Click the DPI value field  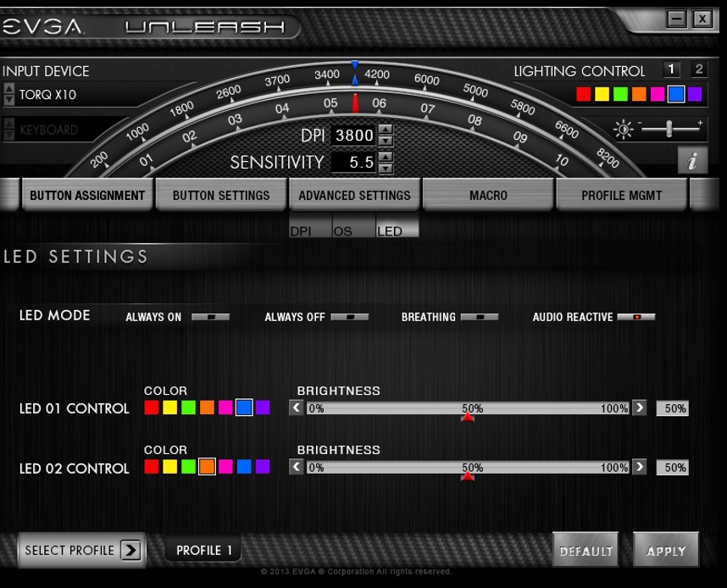(x=354, y=135)
